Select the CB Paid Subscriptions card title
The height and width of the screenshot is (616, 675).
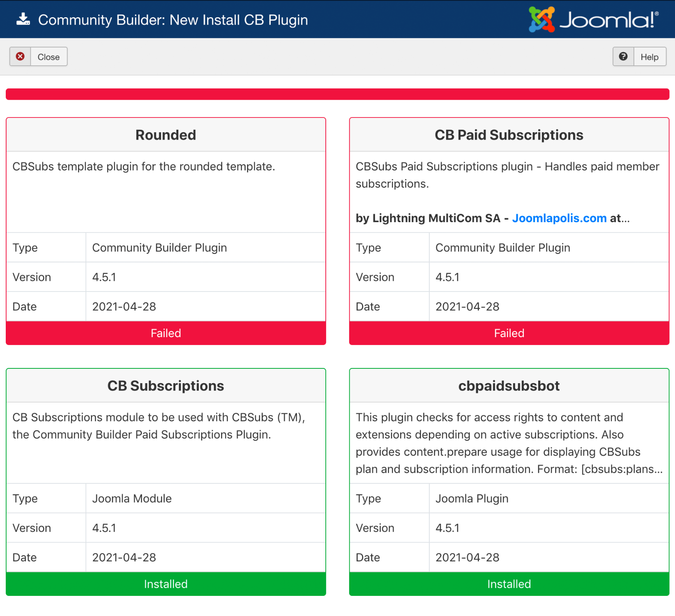click(509, 135)
